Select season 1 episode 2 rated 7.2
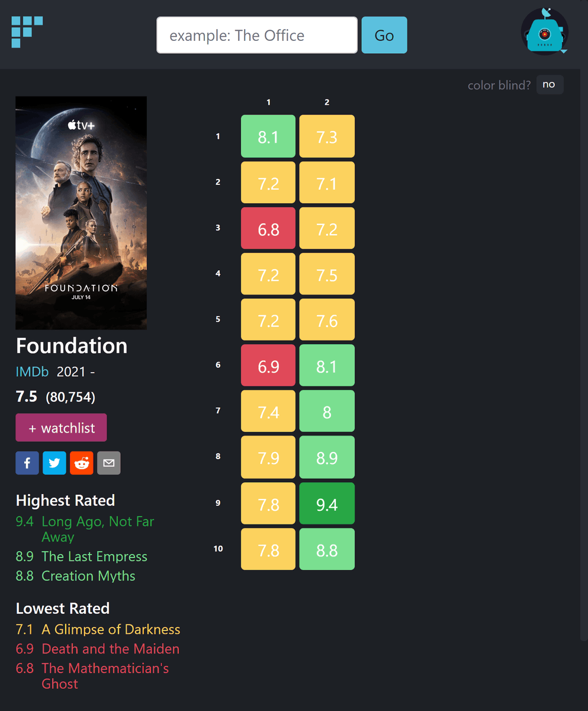 [x=268, y=182]
